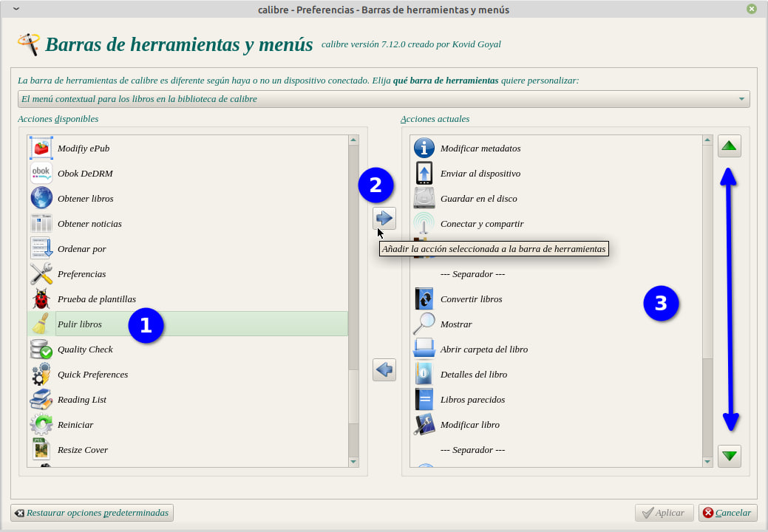Select the Prueba de plantillas ladybug icon
The width and height of the screenshot is (768, 532).
(41, 299)
